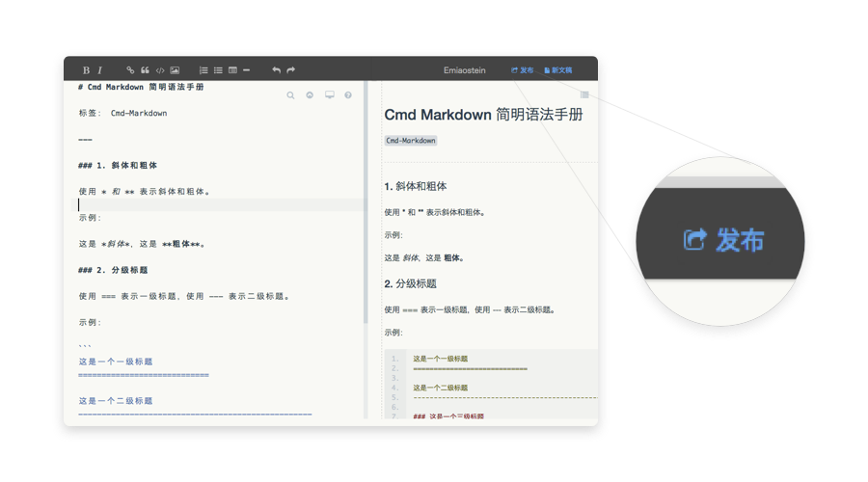Click the 发布 publish button in toolbar

[522, 70]
